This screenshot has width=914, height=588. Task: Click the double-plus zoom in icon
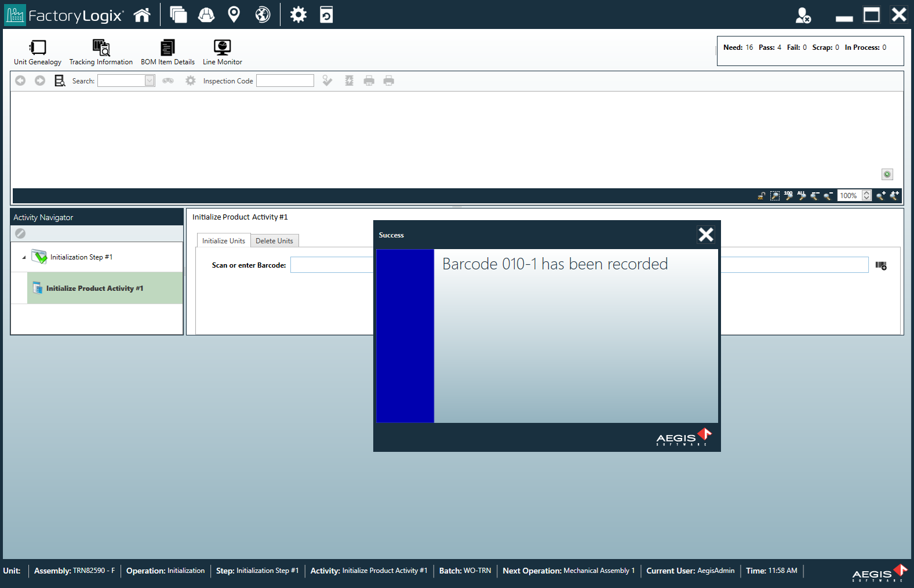click(894, 196)
